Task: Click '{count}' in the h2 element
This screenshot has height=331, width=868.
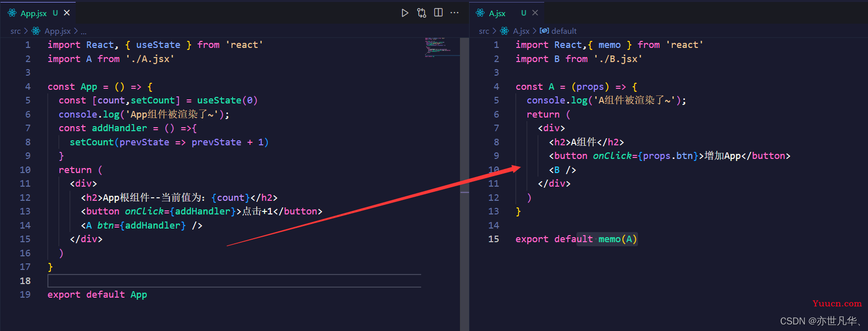Action: coord(230,198)
